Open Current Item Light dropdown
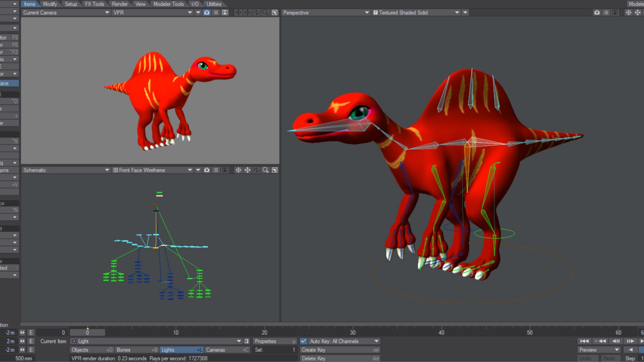This screenshot has height=362, width=644. 156,341
